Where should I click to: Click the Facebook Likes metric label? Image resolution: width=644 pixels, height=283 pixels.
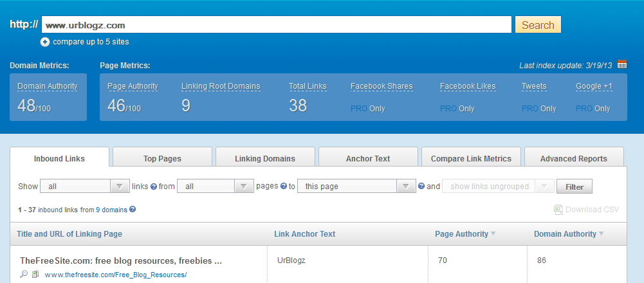[x=468, y=86]
